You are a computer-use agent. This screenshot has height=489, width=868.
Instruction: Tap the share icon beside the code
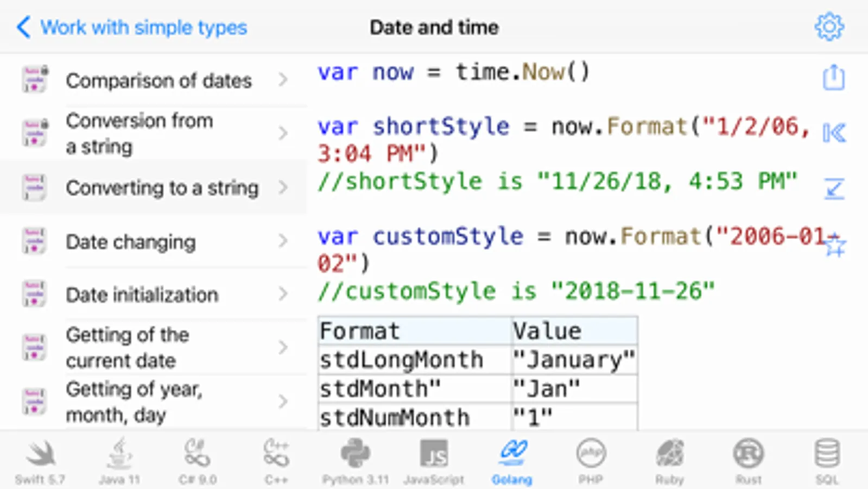pyautogui.click(x=833, y=77)
